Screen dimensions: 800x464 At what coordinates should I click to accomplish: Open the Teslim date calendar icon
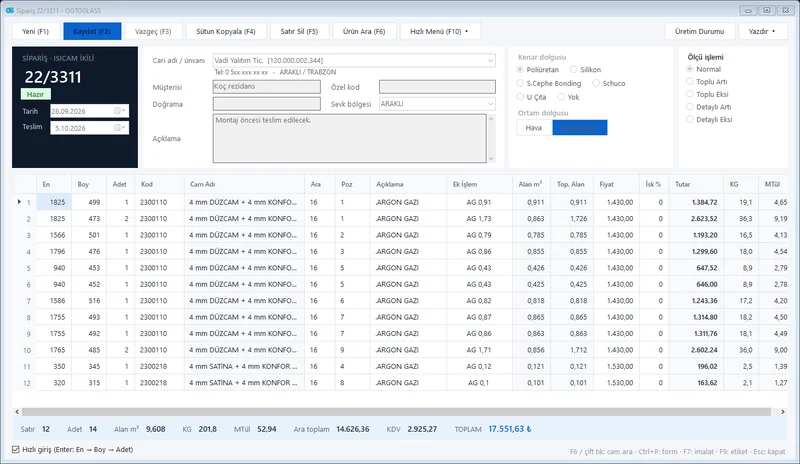point(118,128)
